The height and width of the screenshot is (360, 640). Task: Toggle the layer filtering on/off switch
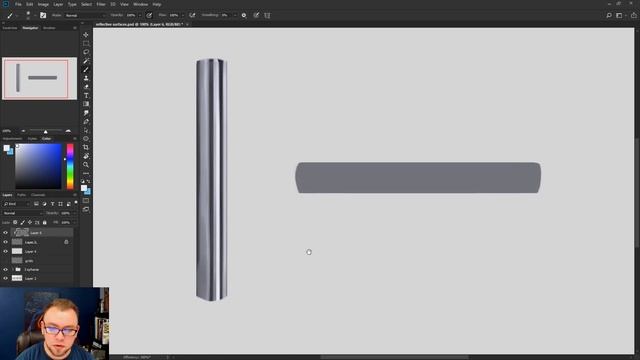tap(76, 202)
